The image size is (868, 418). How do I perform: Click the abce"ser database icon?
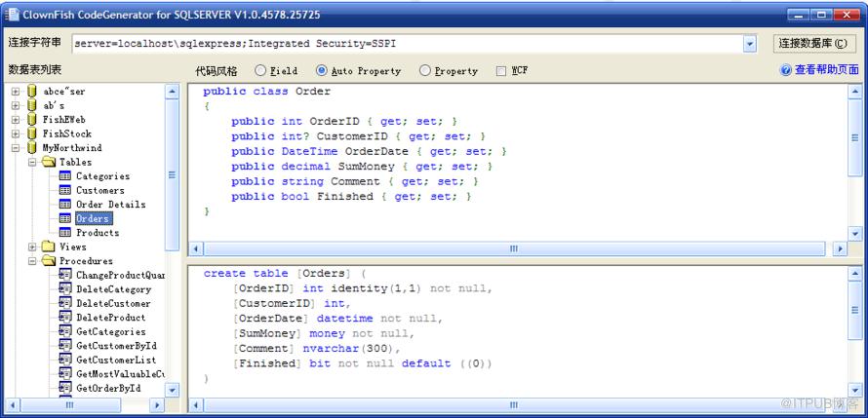[32, 92]
